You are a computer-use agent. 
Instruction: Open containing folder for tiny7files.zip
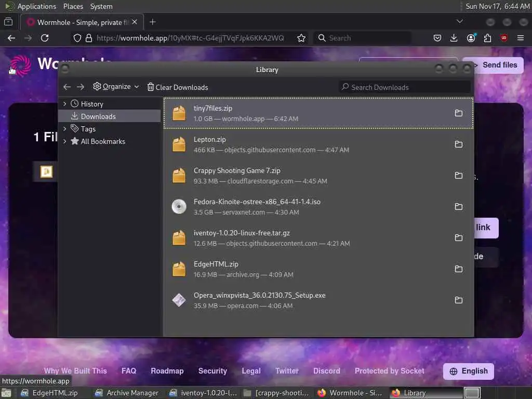coord(458,113)
